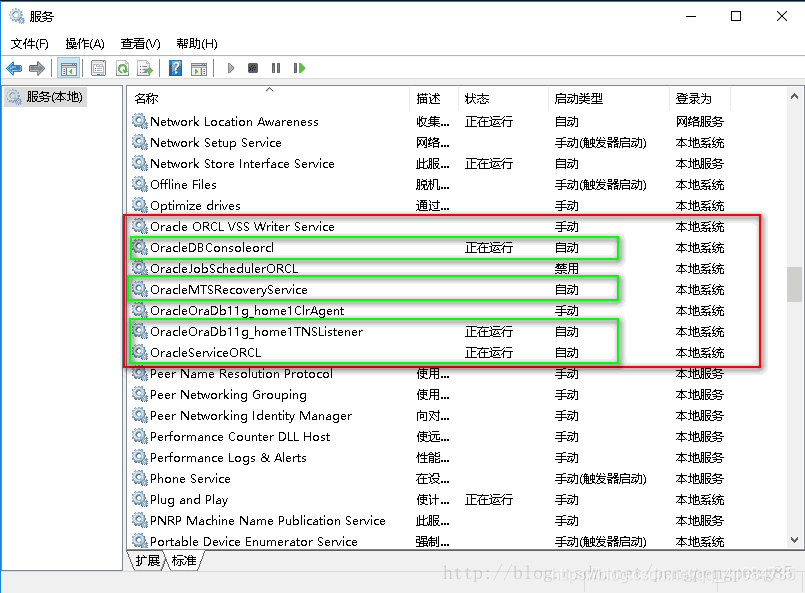Click the gear icon beside OracleServiceORCL

pyautogui.click(x=140, y=352)
